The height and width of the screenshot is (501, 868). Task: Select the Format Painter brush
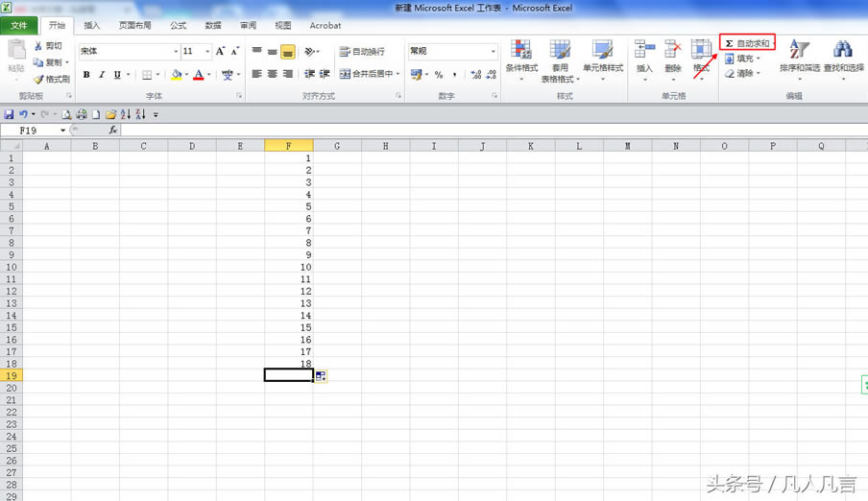pyautogui.click(x=38, y=79)
